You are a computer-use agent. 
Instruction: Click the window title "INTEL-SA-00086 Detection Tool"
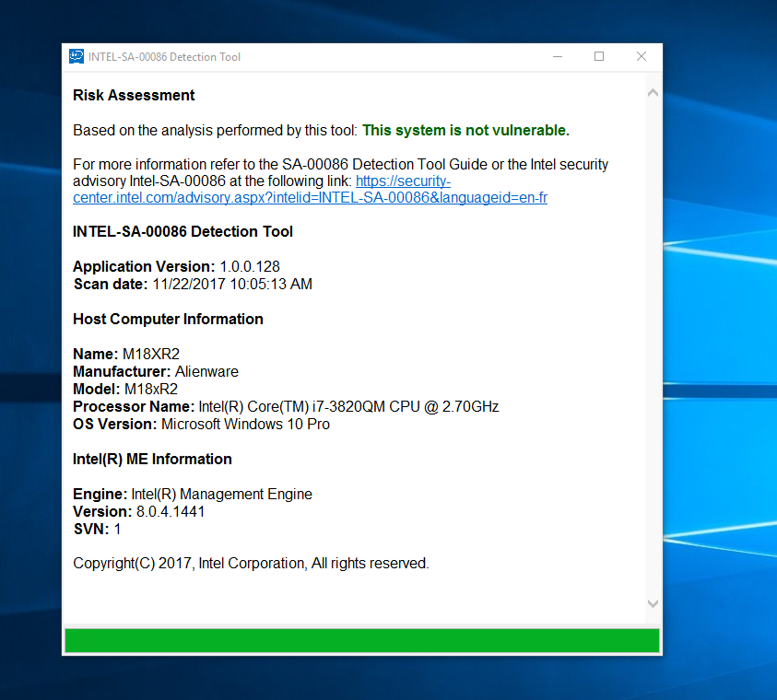pos(164,57)
